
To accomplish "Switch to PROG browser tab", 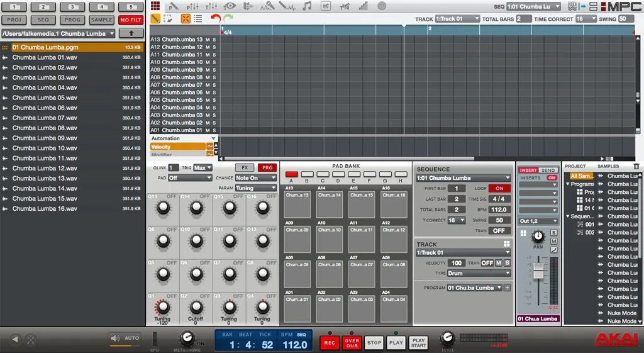I will [x=72, y=20].
